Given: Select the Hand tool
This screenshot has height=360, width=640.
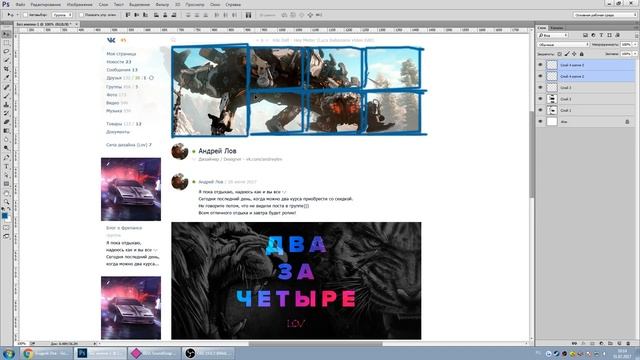Looking at the screenshot, I should (6, 193).
